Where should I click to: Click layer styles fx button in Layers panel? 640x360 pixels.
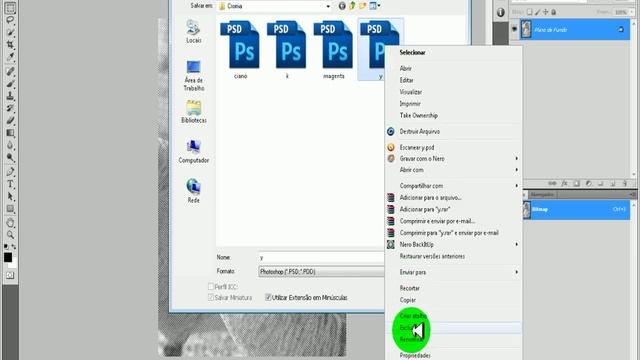[564, 184]
